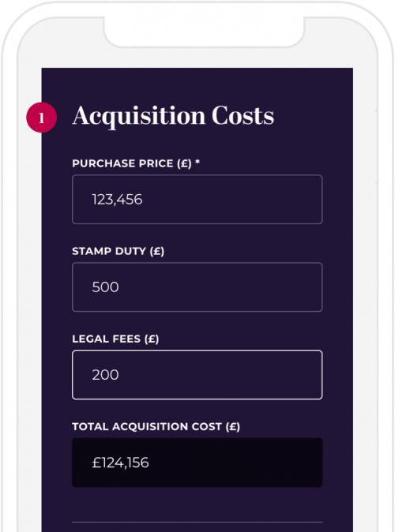The image size is (395, 532).
Task: Select the Total Acquisition Cost output box
Action: pos(197,463)
